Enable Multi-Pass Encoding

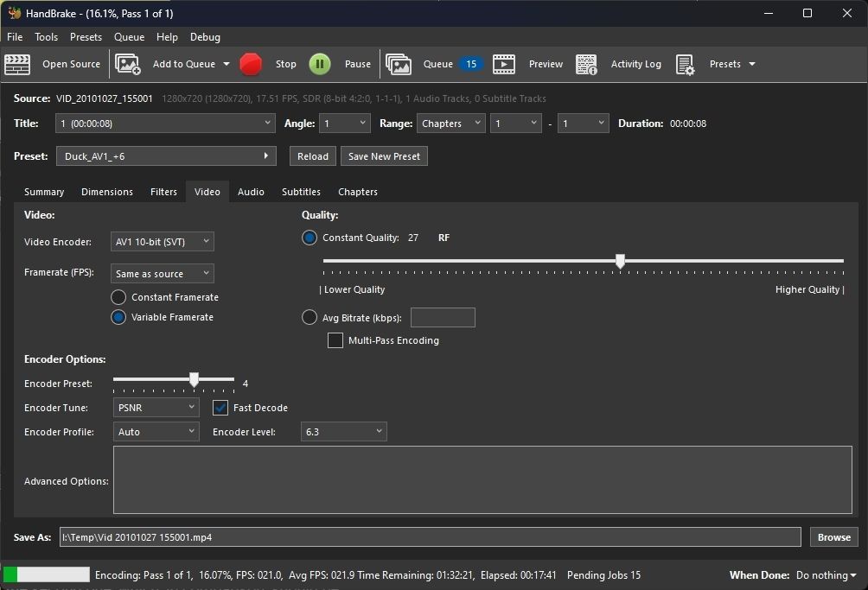tap(335, 340)
